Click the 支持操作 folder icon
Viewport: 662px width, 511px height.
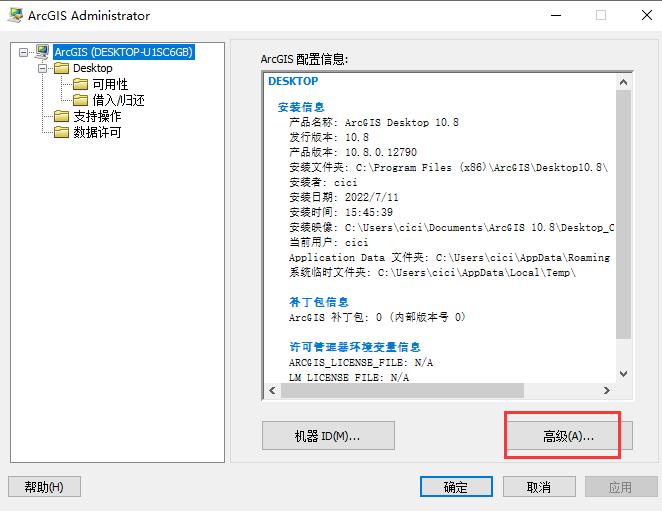tap(62, 116)
